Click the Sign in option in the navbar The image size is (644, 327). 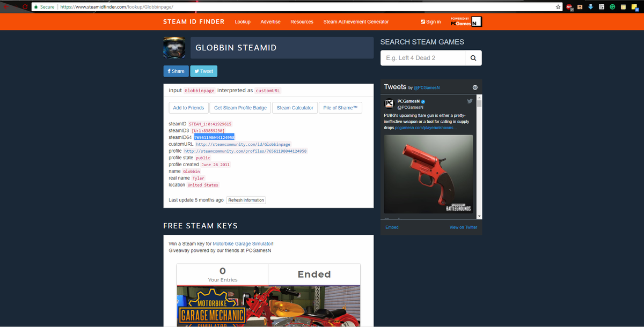point(430,21)
